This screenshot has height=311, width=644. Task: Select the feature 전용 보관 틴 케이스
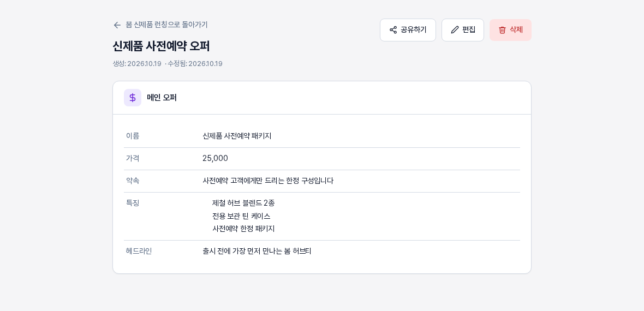click(241, 216)
